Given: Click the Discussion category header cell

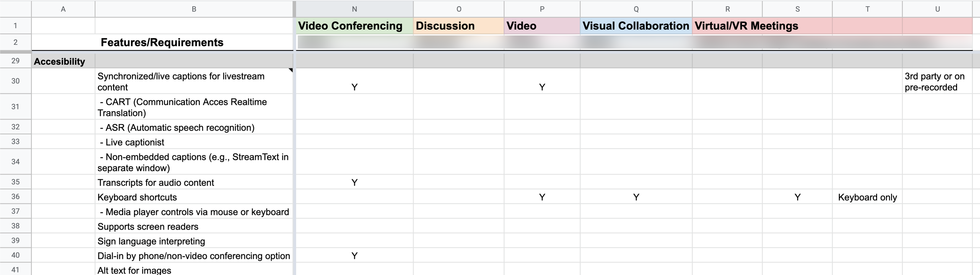Looking at the screenshot, I should click(x=458, y=26).
